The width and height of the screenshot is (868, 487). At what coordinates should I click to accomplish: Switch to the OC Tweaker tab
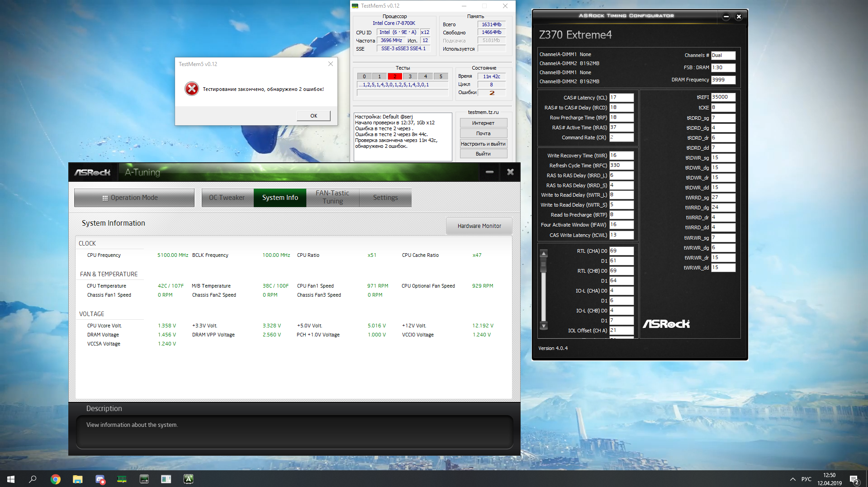coord(227,198)
